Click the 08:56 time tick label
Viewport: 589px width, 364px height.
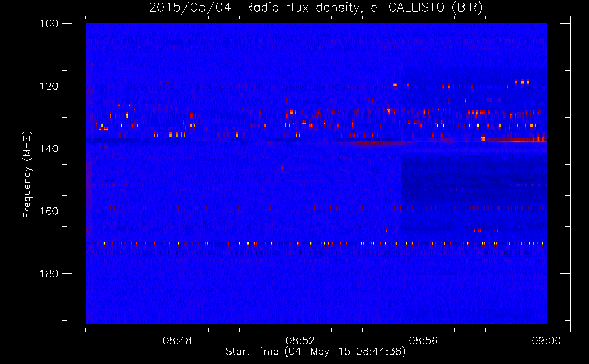click(423, 341)
